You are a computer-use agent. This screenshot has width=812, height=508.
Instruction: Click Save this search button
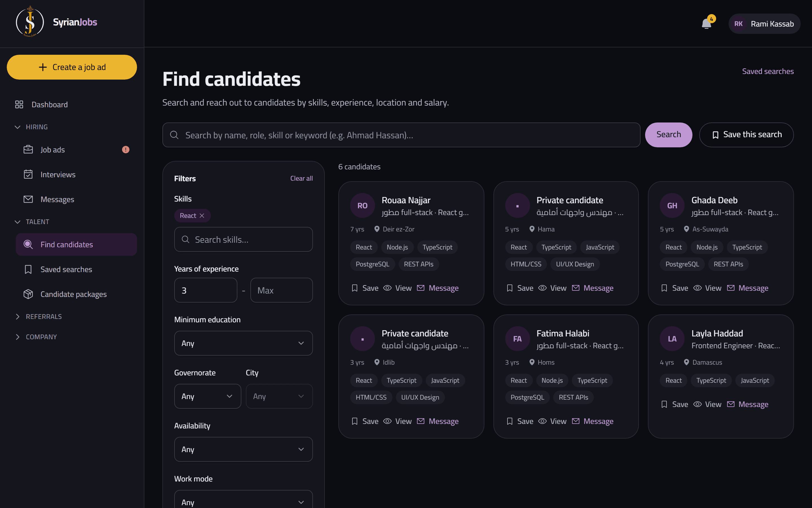point(746,135)
